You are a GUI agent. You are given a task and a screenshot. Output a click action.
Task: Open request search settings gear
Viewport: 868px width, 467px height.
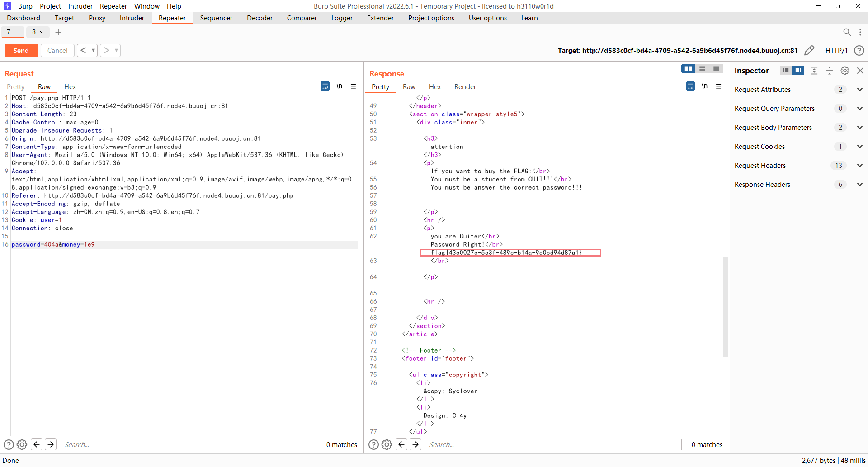(22, 444)
